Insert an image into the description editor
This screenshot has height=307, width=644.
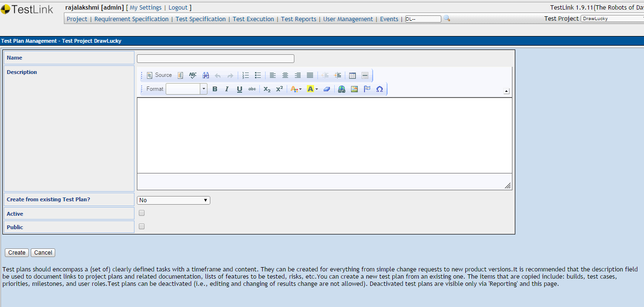354,89
